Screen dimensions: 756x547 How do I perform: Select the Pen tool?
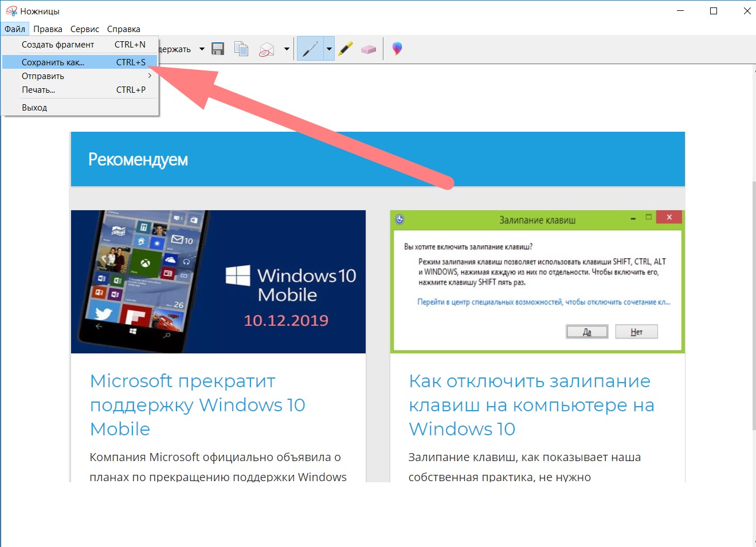(310, 49)
